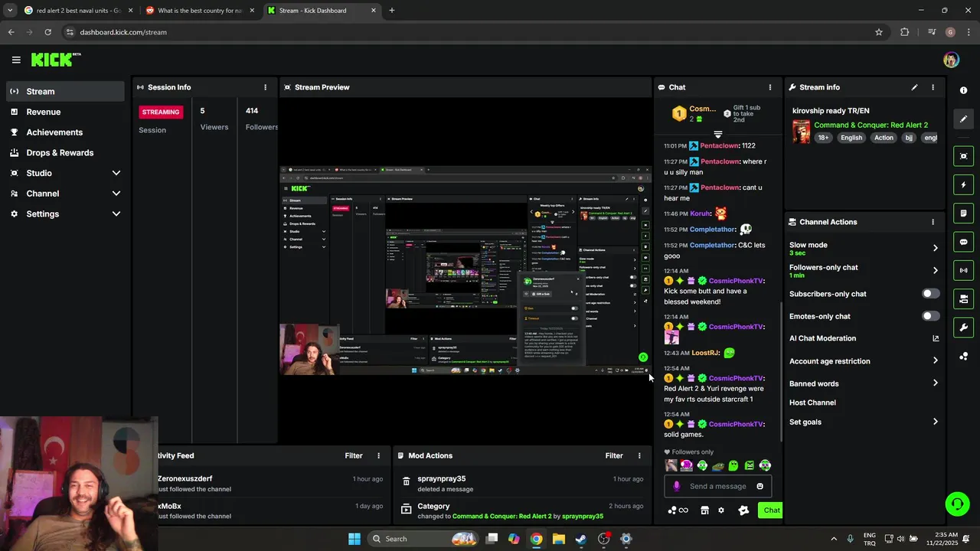Click the Stream Preview video thumbnail

click(465, 270)
